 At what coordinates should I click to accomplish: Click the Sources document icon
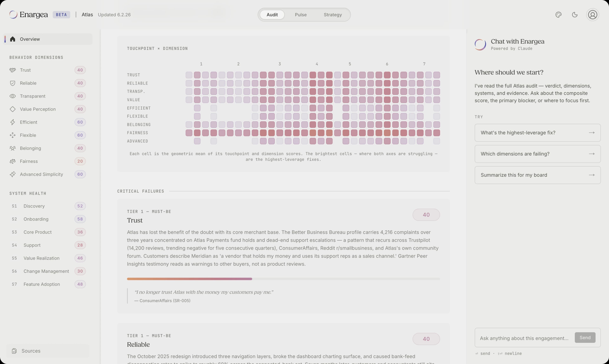click(x=14, y=351)
